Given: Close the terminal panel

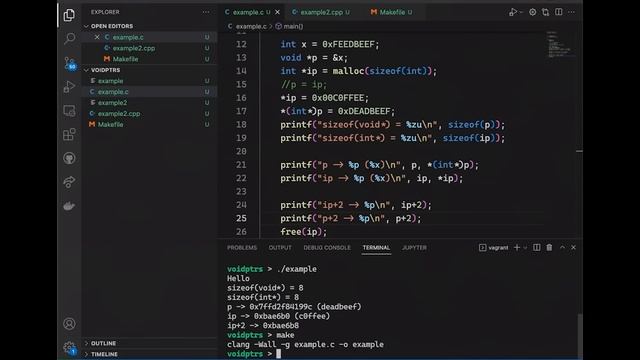Looking at the screenshot, I should tap(573, 247).
